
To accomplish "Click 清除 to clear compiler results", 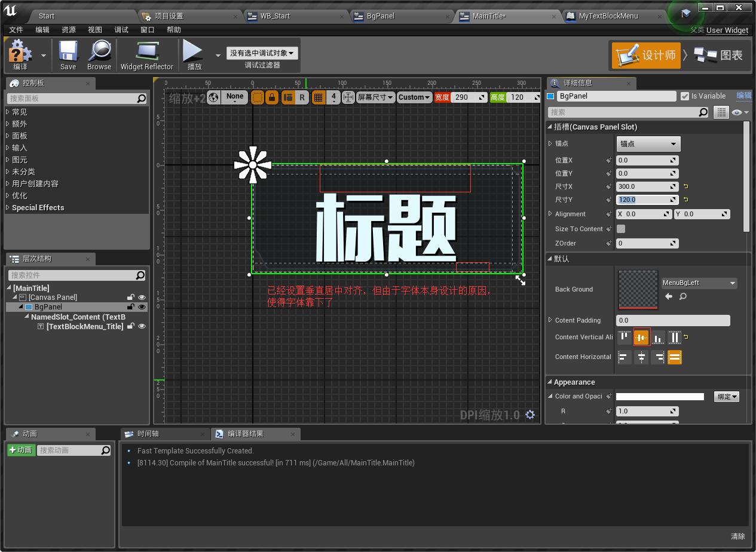I will tap(737, 536).
